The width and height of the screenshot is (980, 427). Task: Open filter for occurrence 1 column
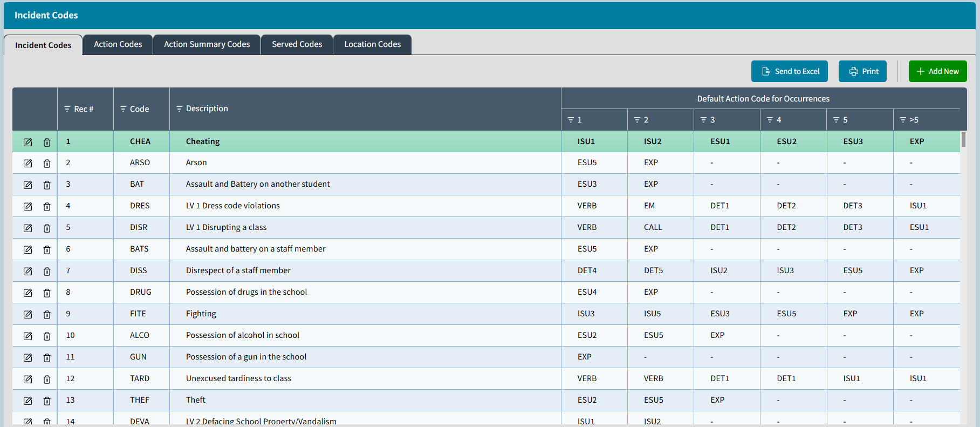tap(571, 120)
